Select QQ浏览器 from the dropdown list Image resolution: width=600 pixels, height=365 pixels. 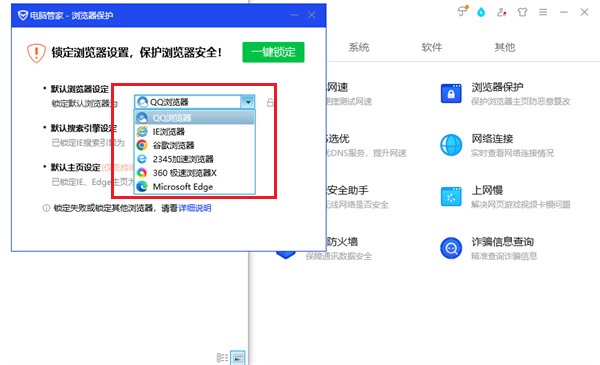[x=195, y=118]
